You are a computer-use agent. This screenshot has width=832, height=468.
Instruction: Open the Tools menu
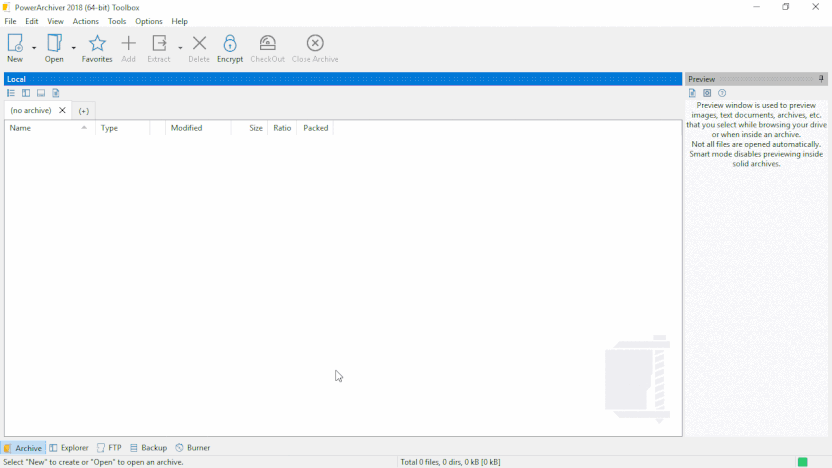[x=117, y=21]
